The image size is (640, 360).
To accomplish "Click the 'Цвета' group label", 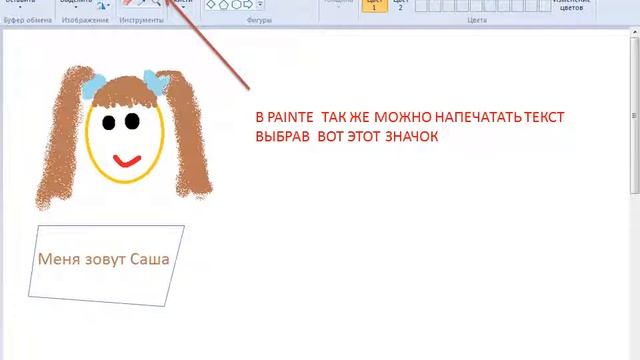I will click(477, 20).
